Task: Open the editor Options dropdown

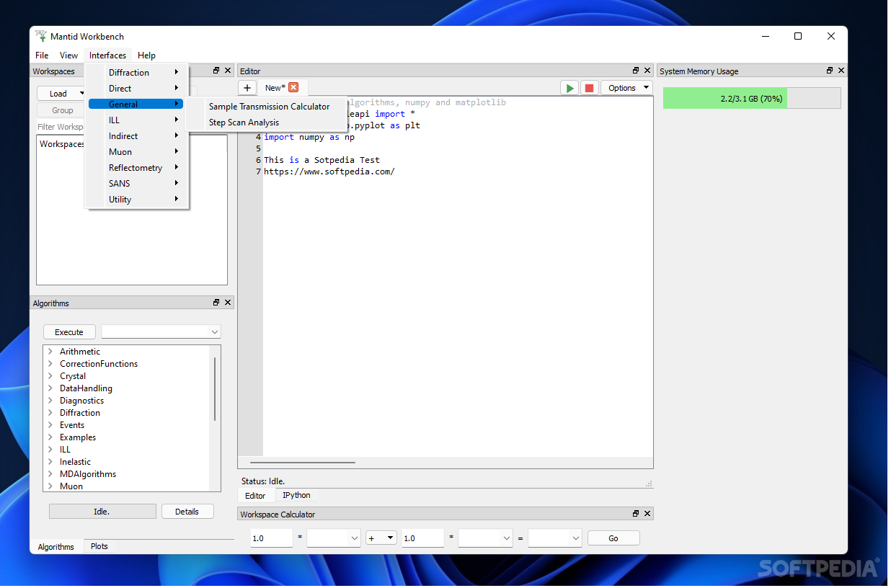Action: coord(626,88)
